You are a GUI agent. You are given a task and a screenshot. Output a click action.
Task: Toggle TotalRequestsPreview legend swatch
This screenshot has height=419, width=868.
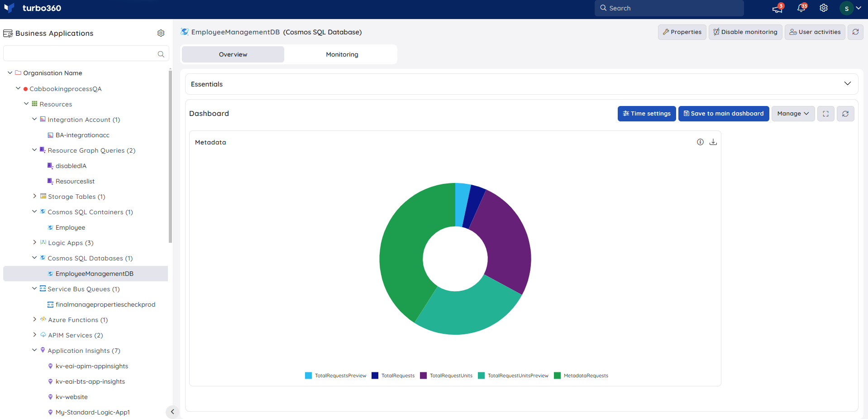308,376
